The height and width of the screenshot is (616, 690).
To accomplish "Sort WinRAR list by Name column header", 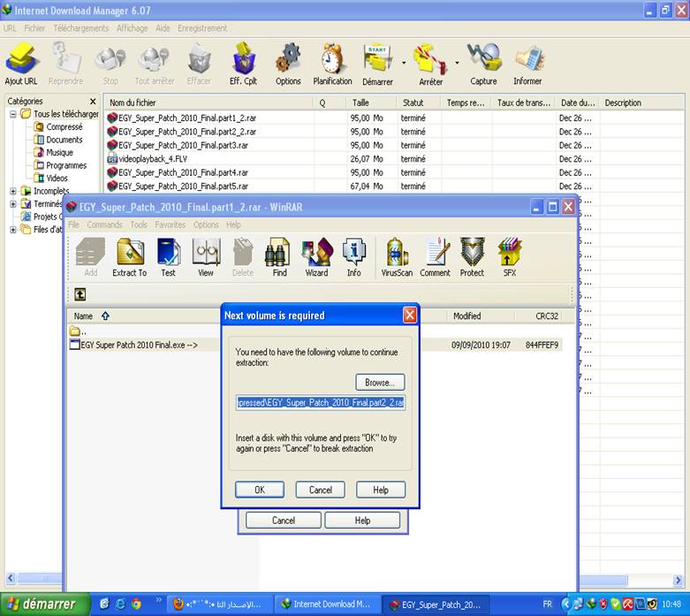I will click(143, 316).
